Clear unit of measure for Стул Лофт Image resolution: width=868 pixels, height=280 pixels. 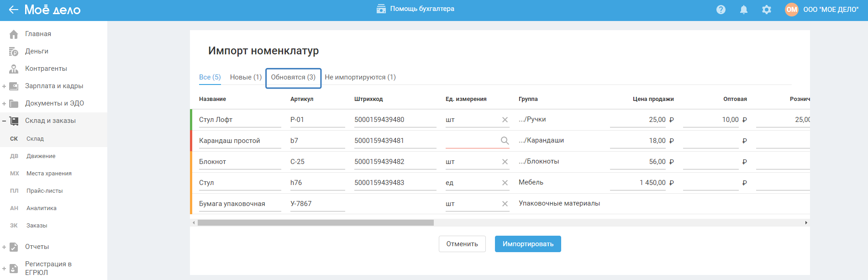(505, 120)
